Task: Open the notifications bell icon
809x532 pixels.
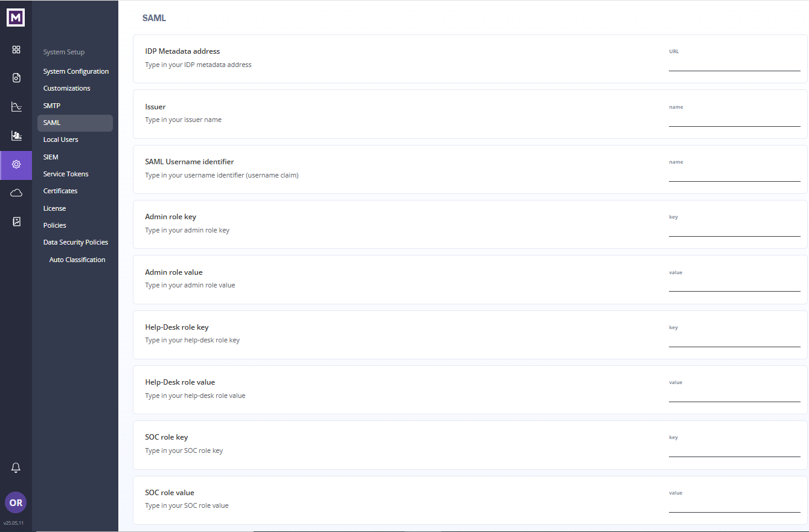Action: pos(16,467)
